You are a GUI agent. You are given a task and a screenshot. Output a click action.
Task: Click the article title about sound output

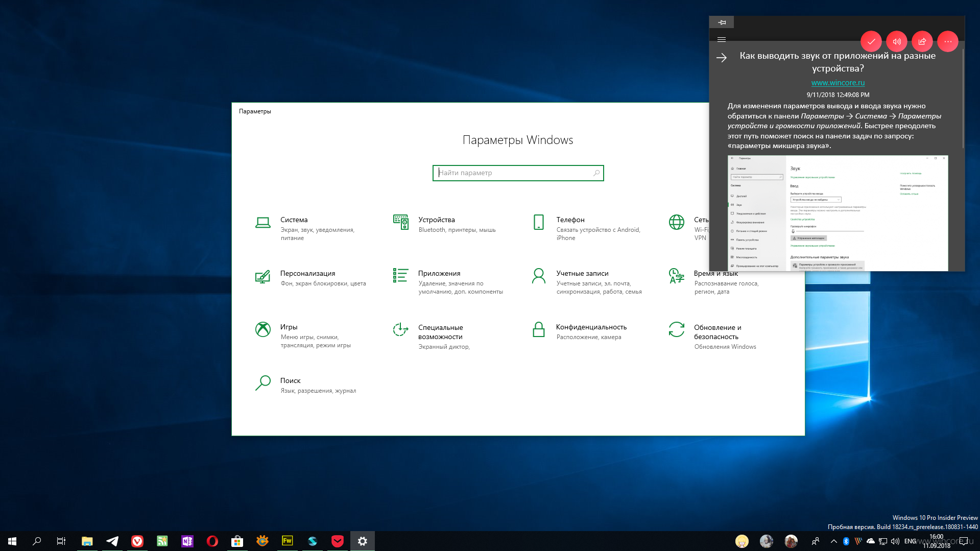click(x=838, y=62)
